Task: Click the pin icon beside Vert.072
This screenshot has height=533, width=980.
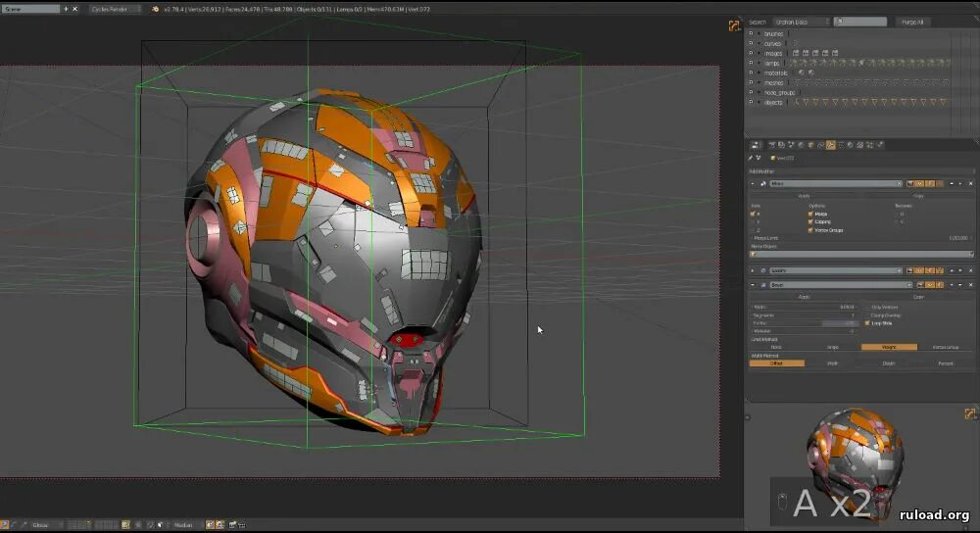Action: [751, 158]
